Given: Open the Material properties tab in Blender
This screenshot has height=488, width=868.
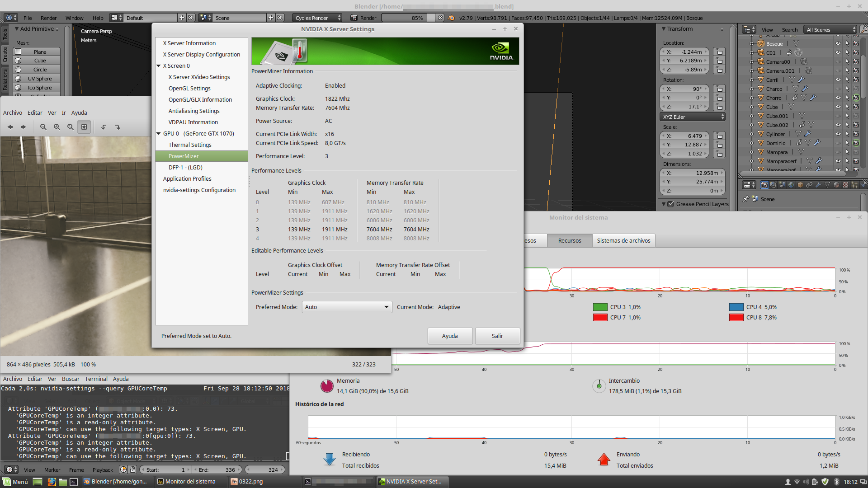Looking at the screenshot, I should click(836, 185).
